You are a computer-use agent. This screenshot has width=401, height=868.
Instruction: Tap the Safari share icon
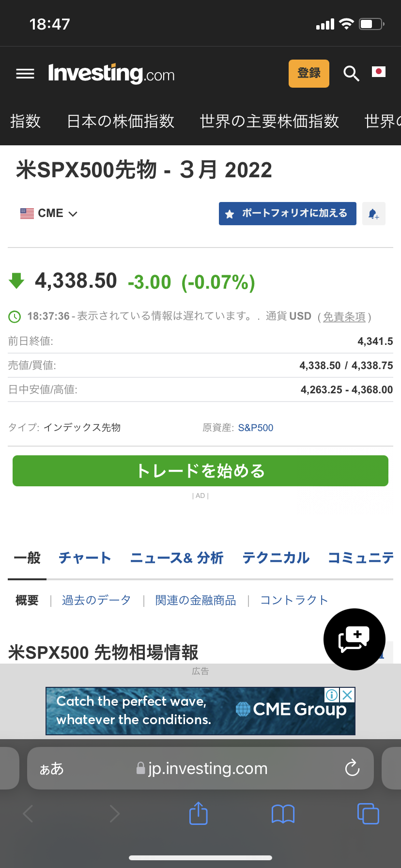click(198, 813)
